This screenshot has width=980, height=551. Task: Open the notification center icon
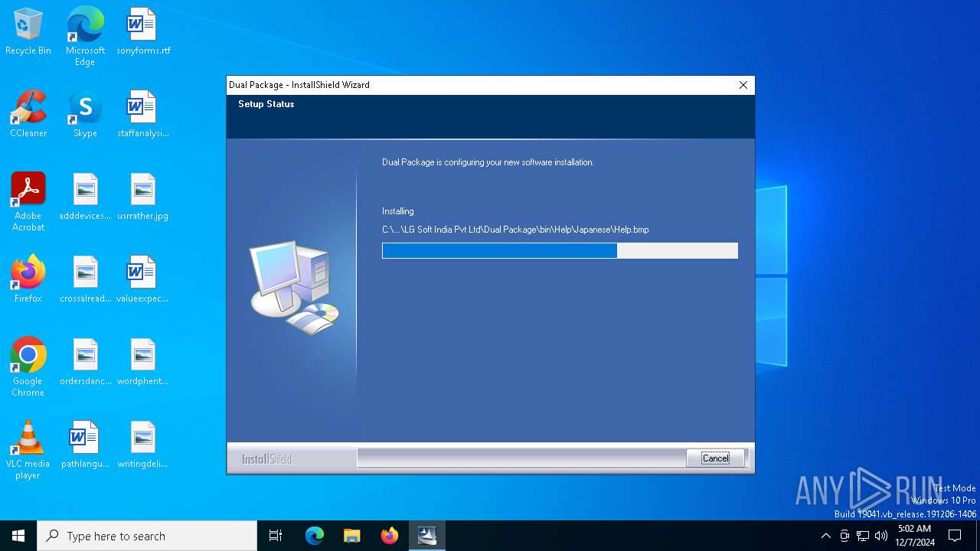pos(955,536)
